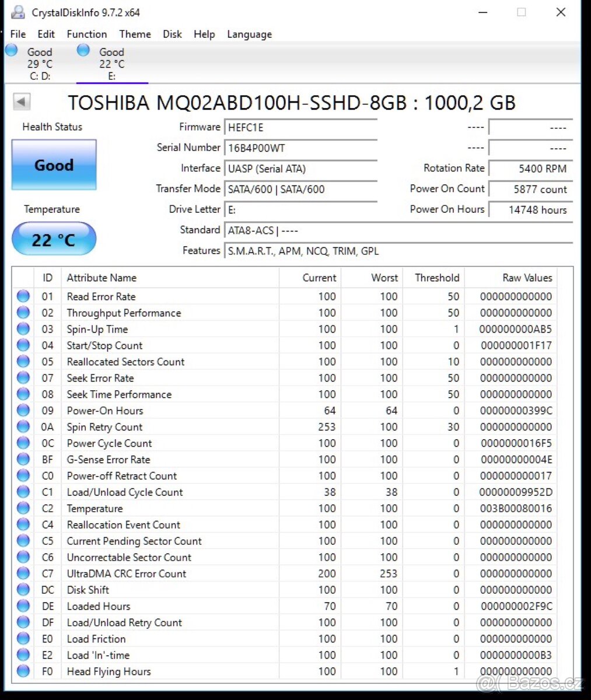Click status icon for UltraDMA CRC Error Count
This screenshot has height=700, width=591.
pos(23,573)
